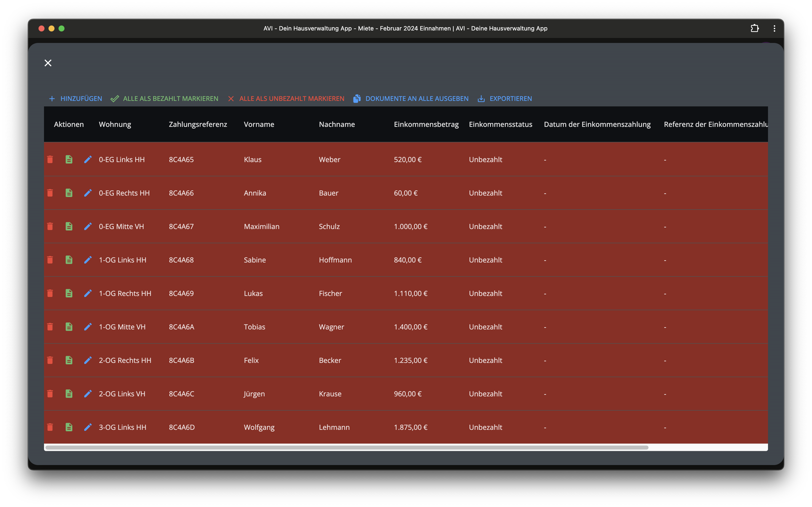The height and width of the screenshot is (507, 812).
Task: Open document for Jürgen Krause row
Action: pos(69,394)
